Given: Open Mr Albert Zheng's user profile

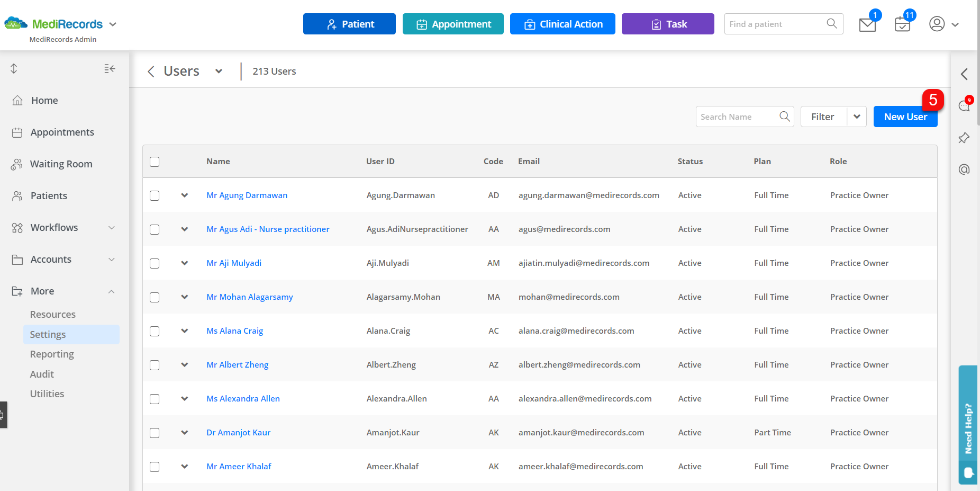Looking at the screenshot, I should point(237,364).
